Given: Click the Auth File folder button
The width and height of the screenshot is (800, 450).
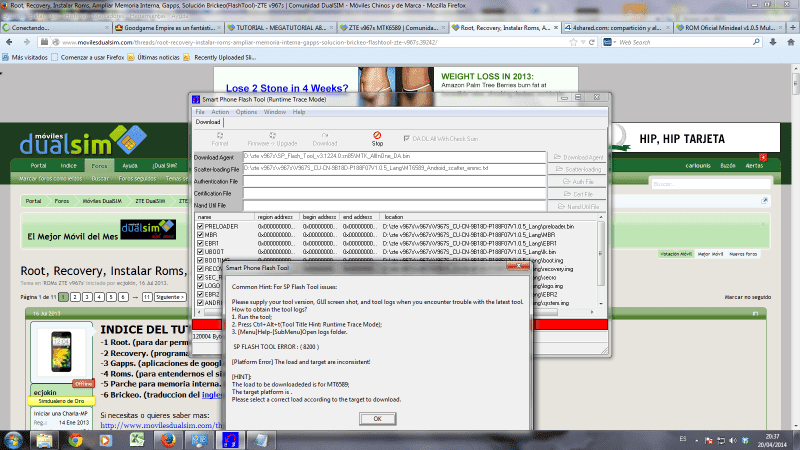Looking at the screenshot, I should pos(577,181).
